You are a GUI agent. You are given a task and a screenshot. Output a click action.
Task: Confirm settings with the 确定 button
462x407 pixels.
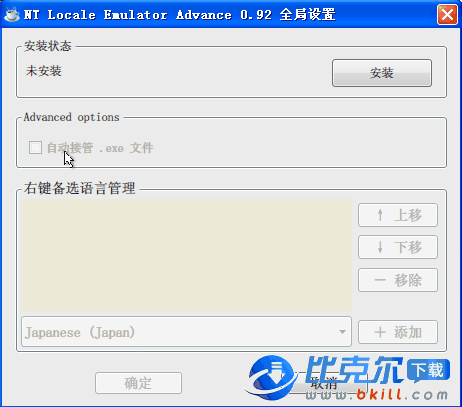138,383
